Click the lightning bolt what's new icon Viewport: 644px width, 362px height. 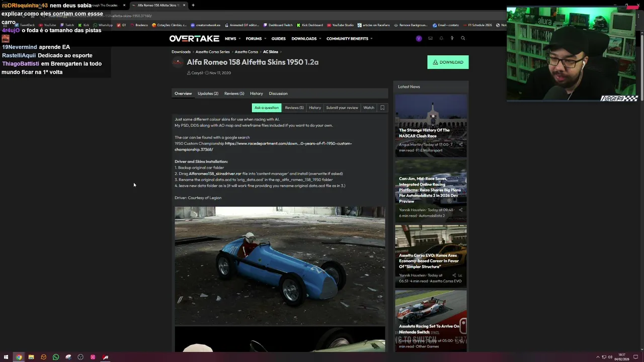[452, 39]
